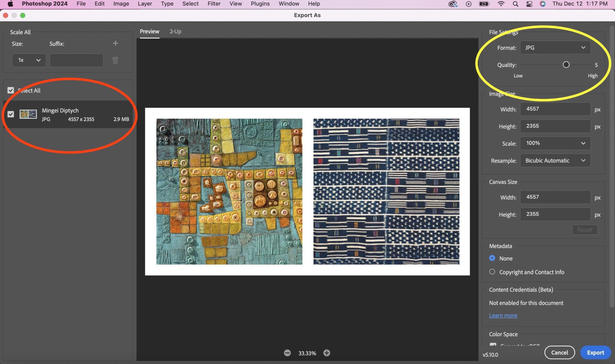Screen dimensions: 615x364
Task: Click the play circle icon in the menu bar
Action: (x=469, y=4)
